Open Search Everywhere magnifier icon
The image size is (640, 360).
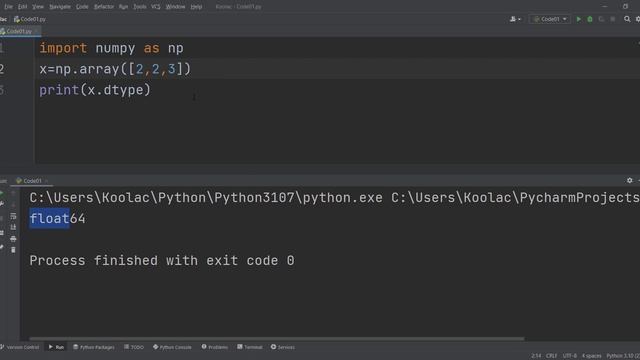tap(627, 19)
